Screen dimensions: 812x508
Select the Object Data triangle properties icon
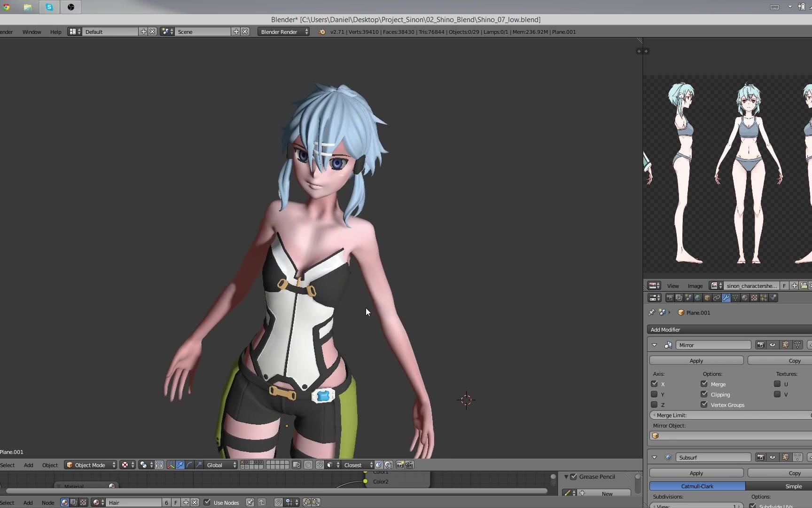point(735,297)
